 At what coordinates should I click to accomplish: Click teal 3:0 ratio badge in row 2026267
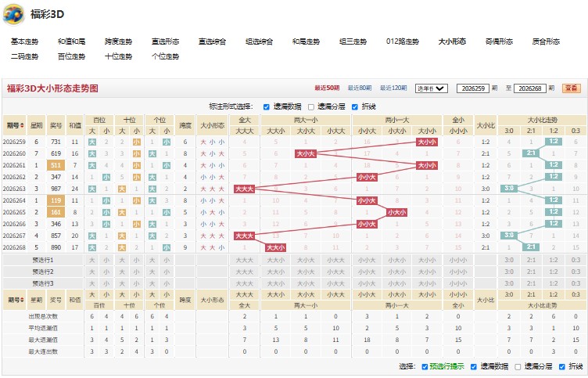(509, 236)
